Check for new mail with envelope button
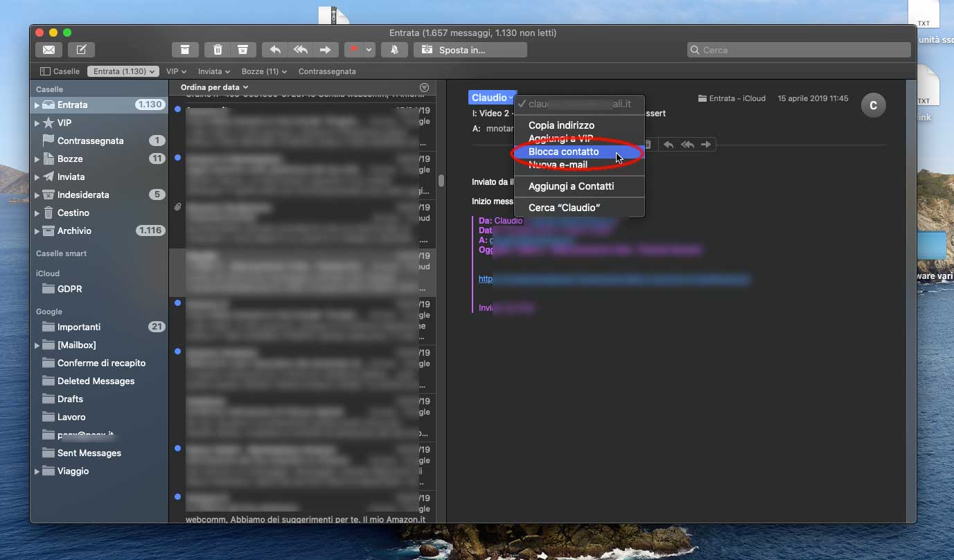 tap(48, 50)
